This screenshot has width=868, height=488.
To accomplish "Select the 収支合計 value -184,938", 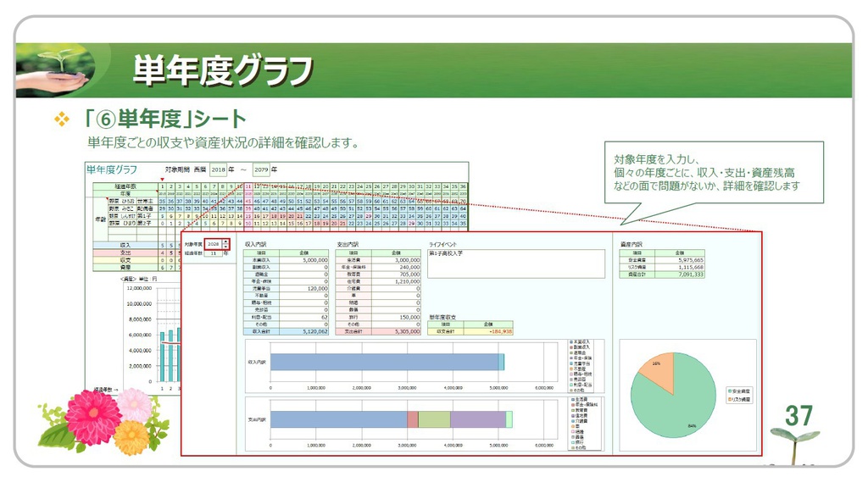I will 488,331.
